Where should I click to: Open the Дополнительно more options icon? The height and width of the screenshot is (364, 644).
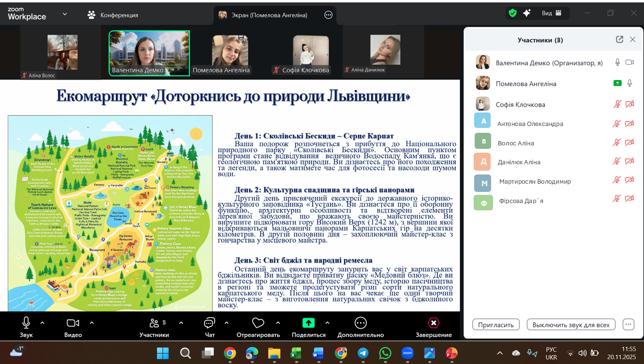[361, 323]
